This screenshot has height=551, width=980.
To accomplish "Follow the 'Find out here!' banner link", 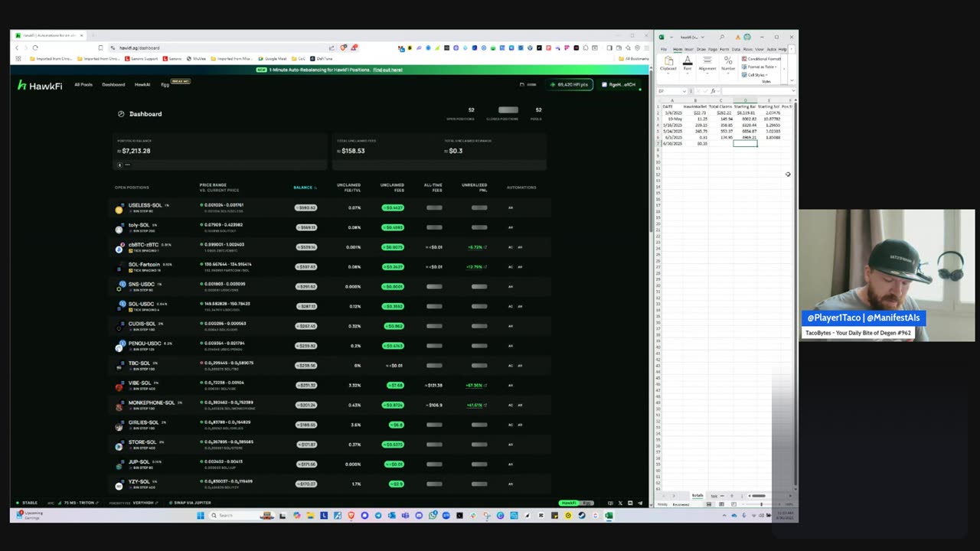I will pyautogui.click(x=387, y=70).
